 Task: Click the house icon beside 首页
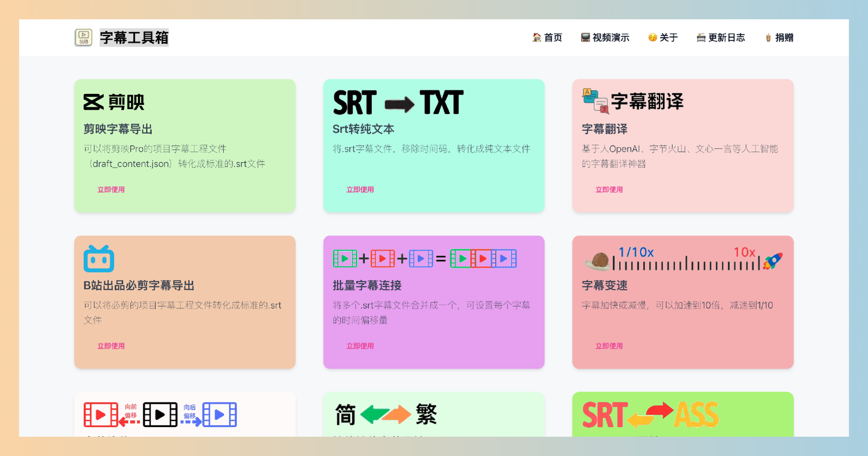536,37
